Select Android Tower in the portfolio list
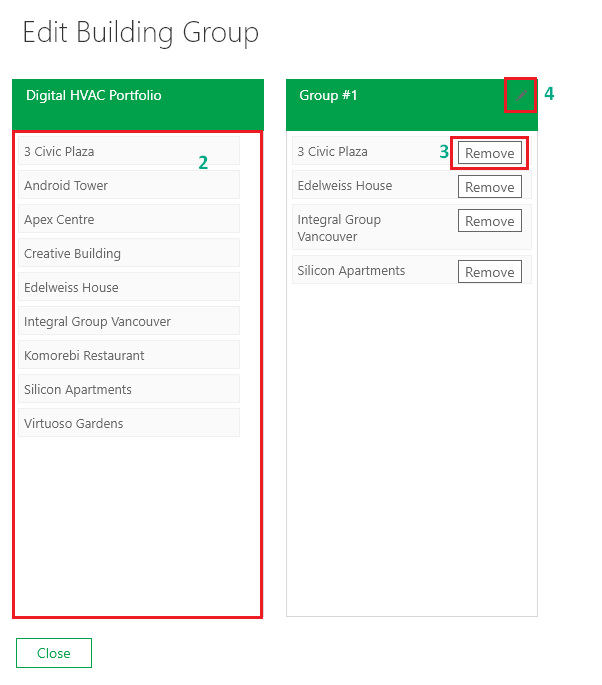The width and height of the screenshot is (602, 685). pyautogui.click(x=129, y=185)
